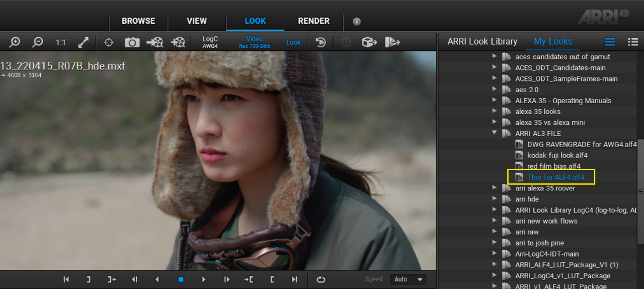Expand the arri raw folder
Viewport: 644px width, 289px height.
tap(495, 232)
